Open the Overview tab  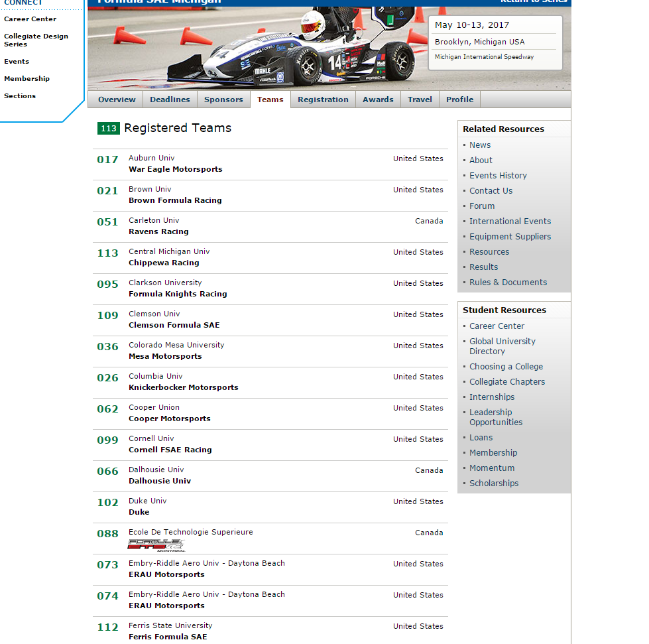116,99
